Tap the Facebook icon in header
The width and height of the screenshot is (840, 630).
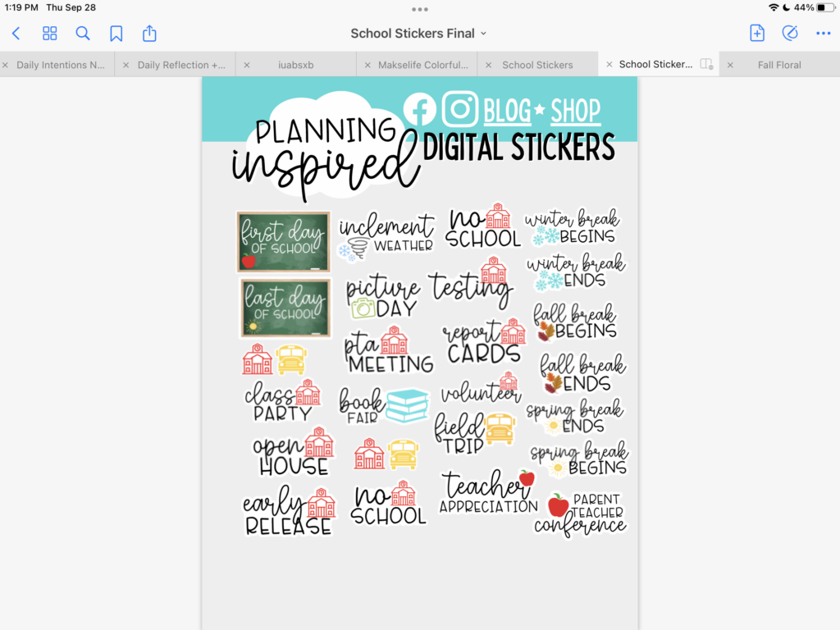click(419, 110)
